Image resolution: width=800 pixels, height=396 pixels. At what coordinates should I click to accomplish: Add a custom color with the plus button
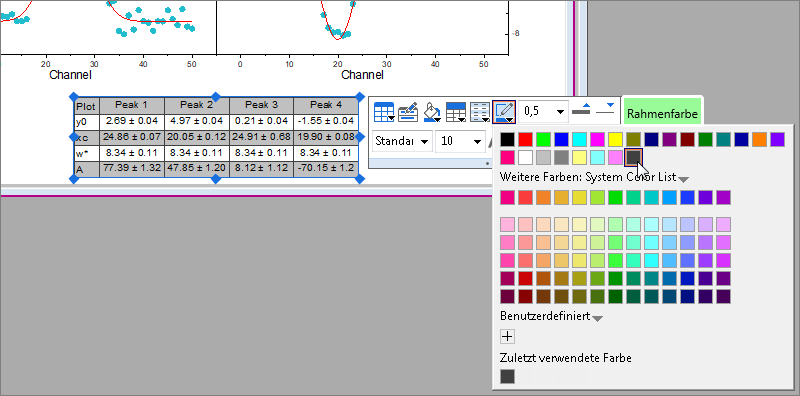tap(508, 336)
